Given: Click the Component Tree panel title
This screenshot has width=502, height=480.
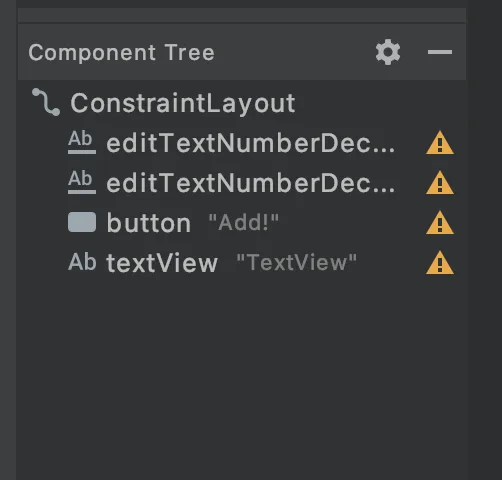Looking at the screenshot, I should coord(121,53).
